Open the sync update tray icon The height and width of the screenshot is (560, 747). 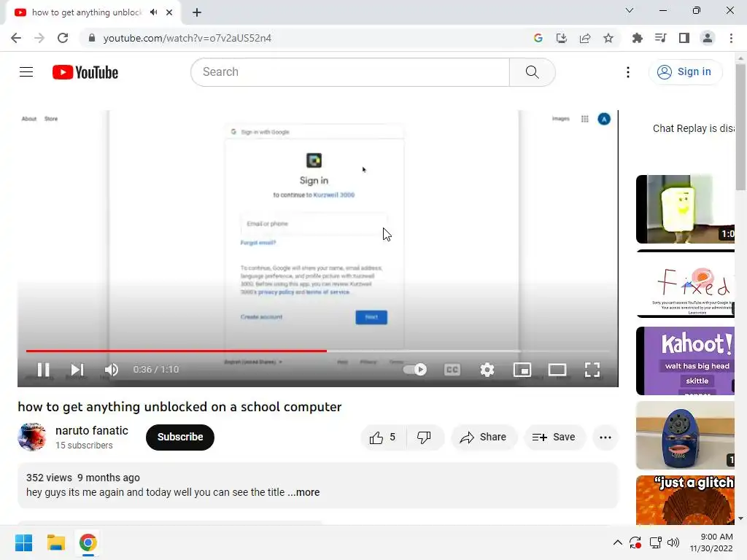pos(635,542)
